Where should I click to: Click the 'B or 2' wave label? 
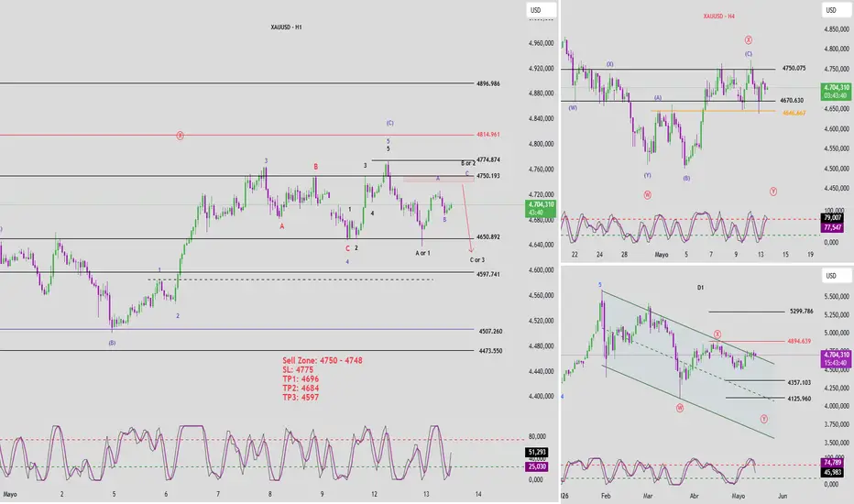468,163
